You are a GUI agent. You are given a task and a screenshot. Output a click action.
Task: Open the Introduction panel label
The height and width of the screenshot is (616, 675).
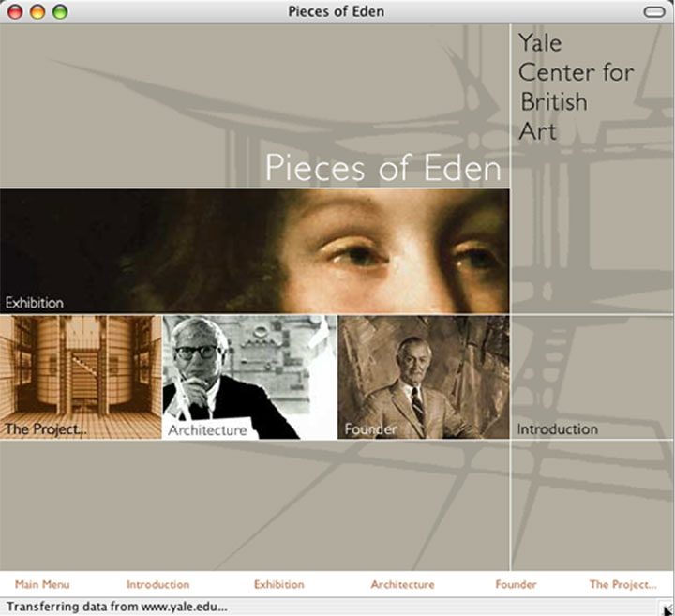[x=557, y=429]
